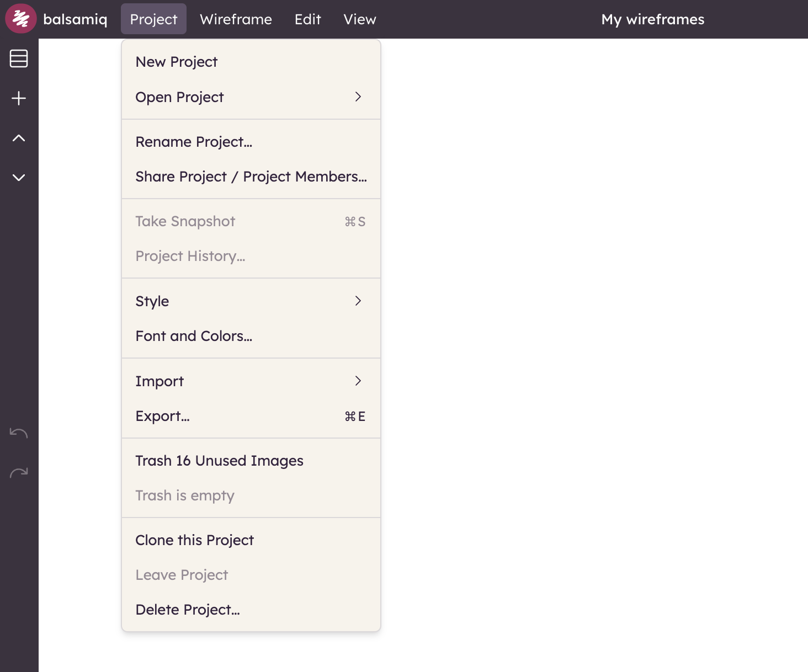Click the redo arrow icon
Screen dimensions: 808x672
coord(19,473)
